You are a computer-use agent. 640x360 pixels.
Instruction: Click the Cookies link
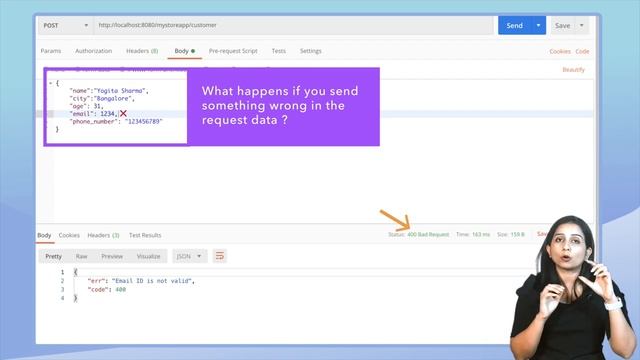tap(560, 51)
